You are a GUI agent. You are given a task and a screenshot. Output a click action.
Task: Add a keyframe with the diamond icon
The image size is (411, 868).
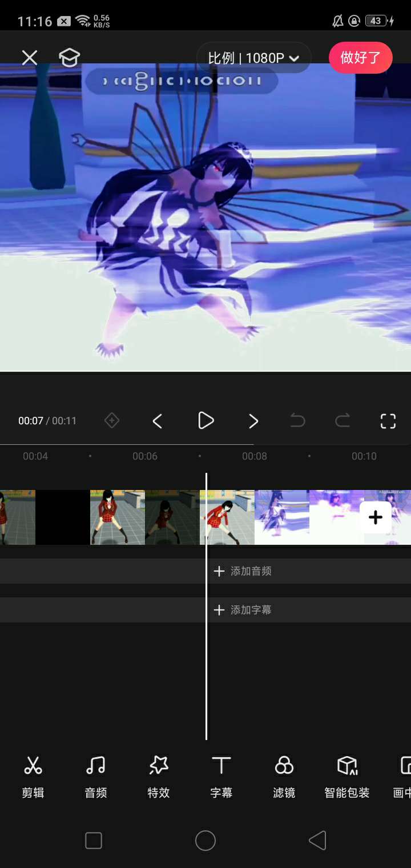pos(112,421)
